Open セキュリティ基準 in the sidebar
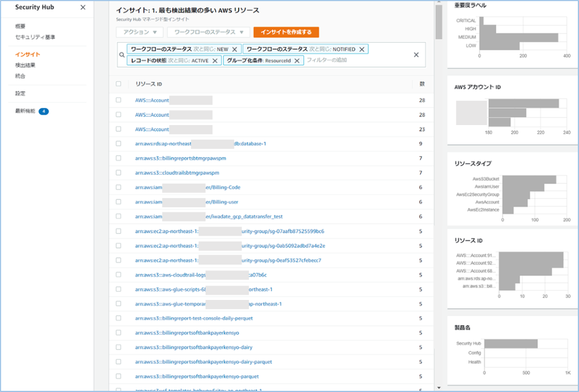Screen dimensions: 579x392 coord(35,37)
